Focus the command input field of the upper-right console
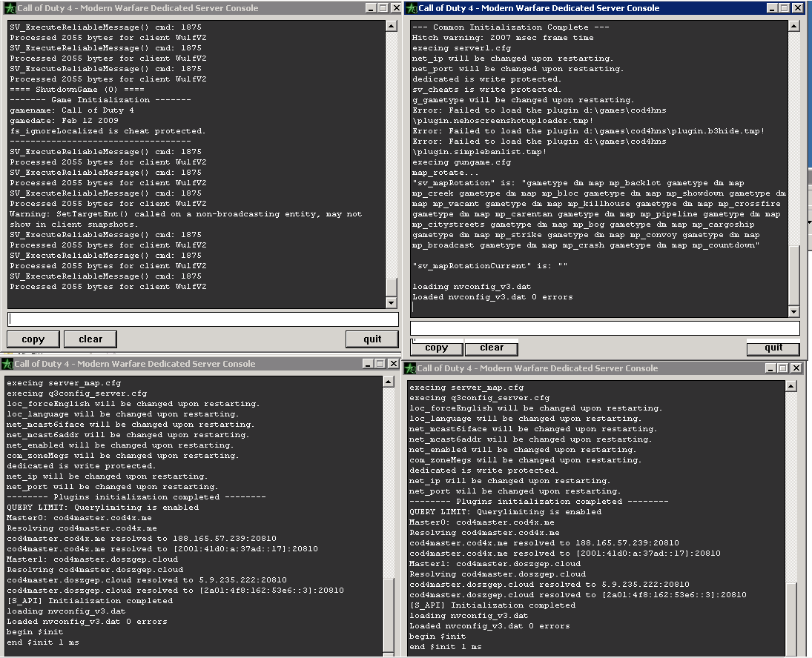This screenshot has width=812, height=658. 605,328
